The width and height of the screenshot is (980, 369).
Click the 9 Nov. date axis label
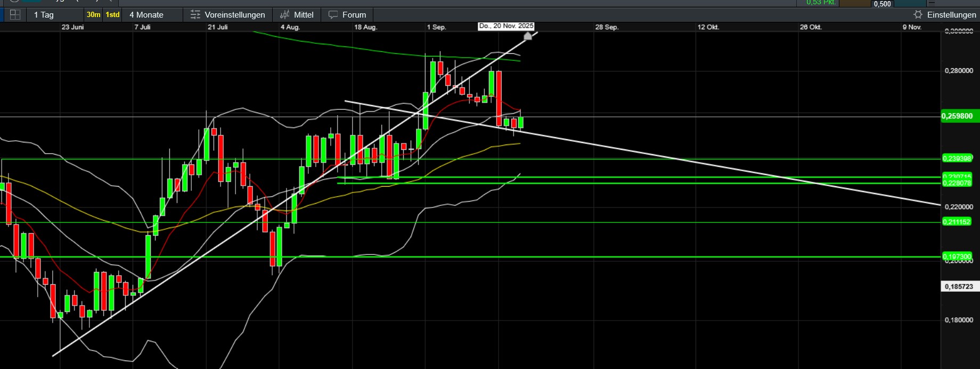click(x=912, y=27)
